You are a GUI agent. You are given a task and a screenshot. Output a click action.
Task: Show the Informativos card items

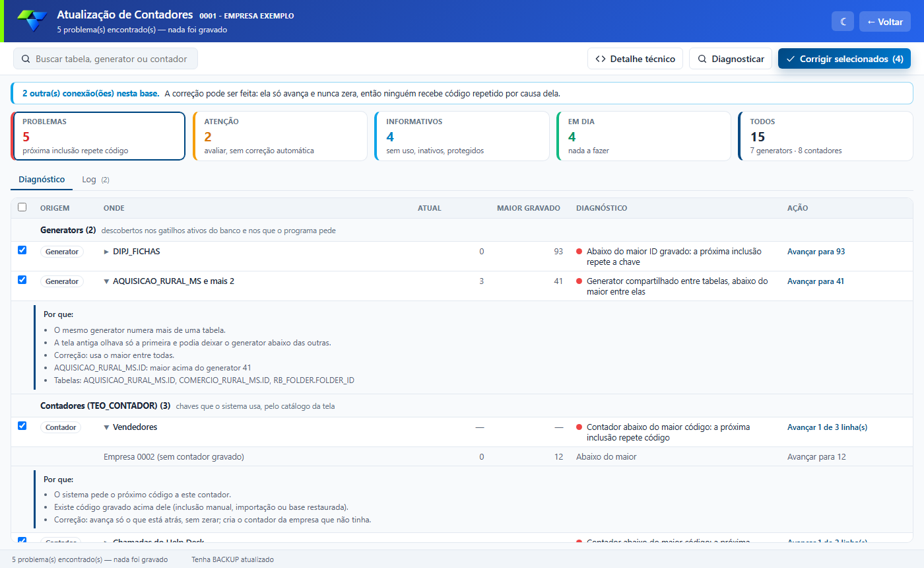[461, 136]
